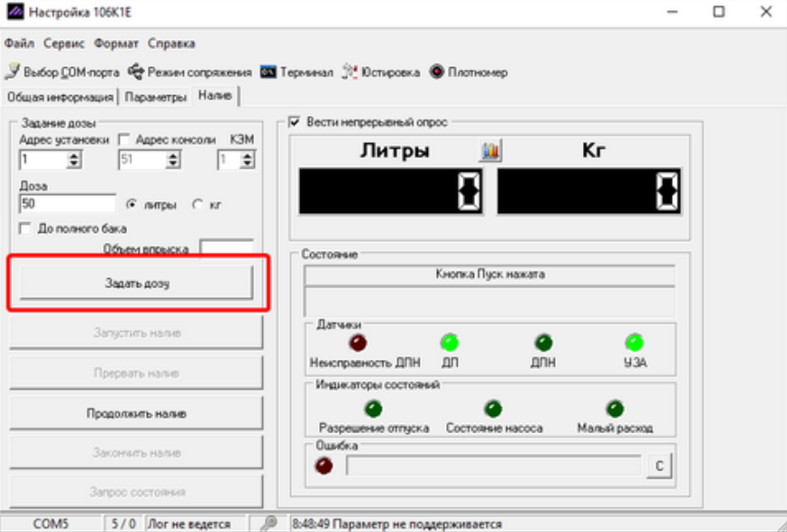
Task: Open the COM port selection tool
Action: pyautogui.click(x=63, y=73)
